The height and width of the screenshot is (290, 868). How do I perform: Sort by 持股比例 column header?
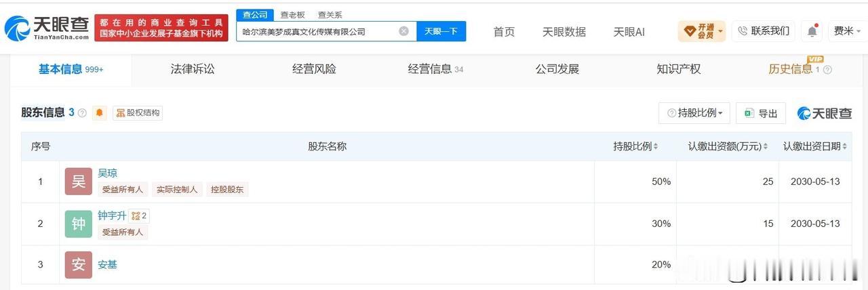635,146
